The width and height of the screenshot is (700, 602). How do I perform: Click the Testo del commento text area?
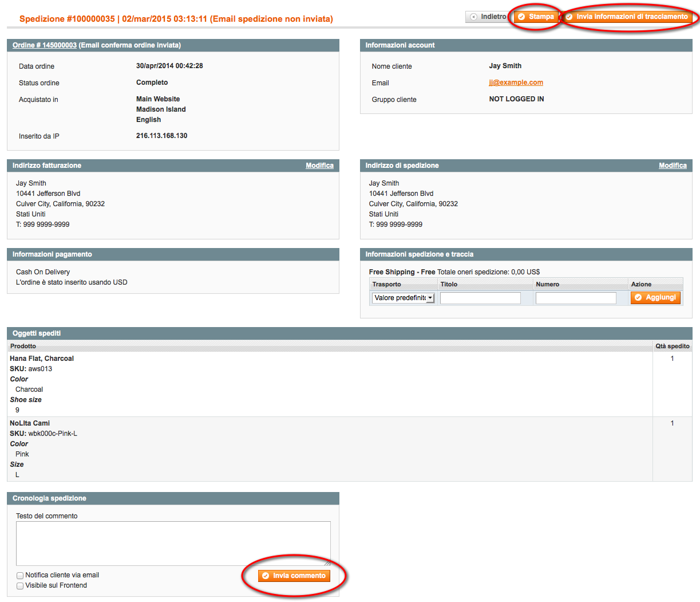(173, 543)
